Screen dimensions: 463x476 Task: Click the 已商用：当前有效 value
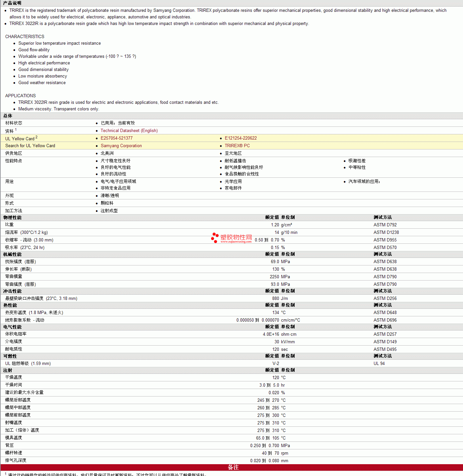click(x=118, y=123)
